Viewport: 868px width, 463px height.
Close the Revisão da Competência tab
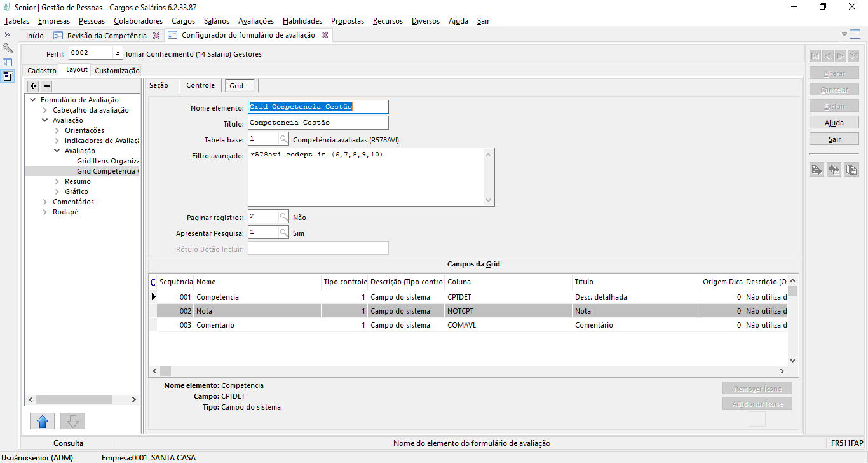[x=156, y=36]
